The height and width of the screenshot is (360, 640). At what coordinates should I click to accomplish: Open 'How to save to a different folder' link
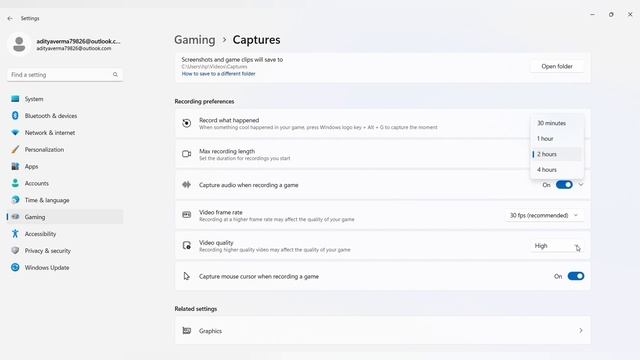coord(218,74)
